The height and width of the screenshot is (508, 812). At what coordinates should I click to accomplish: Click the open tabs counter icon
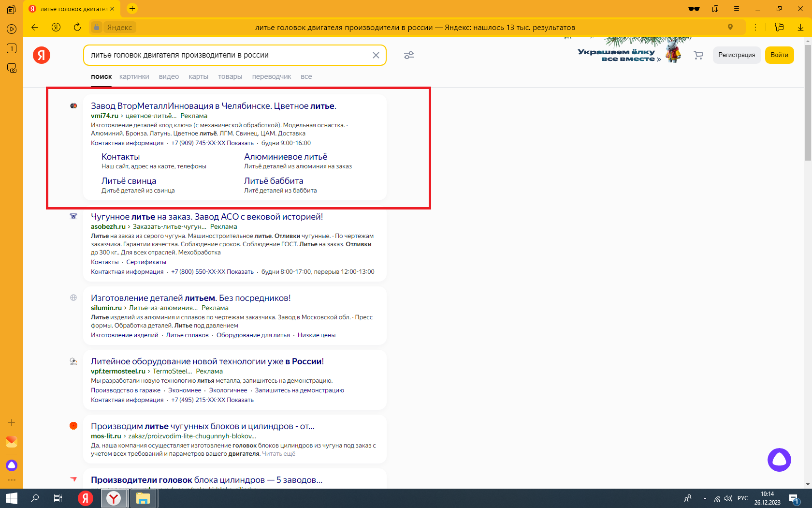(12, 48)
